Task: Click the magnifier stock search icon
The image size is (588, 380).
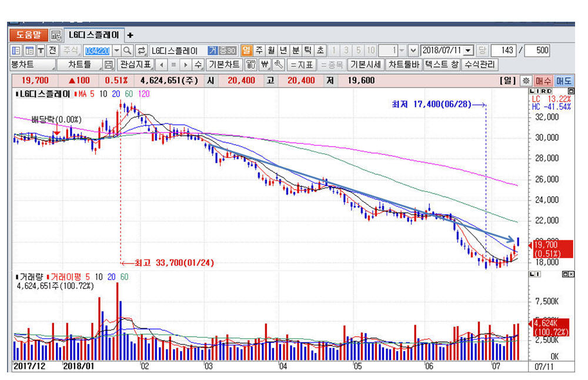Action: click(127, 51)
